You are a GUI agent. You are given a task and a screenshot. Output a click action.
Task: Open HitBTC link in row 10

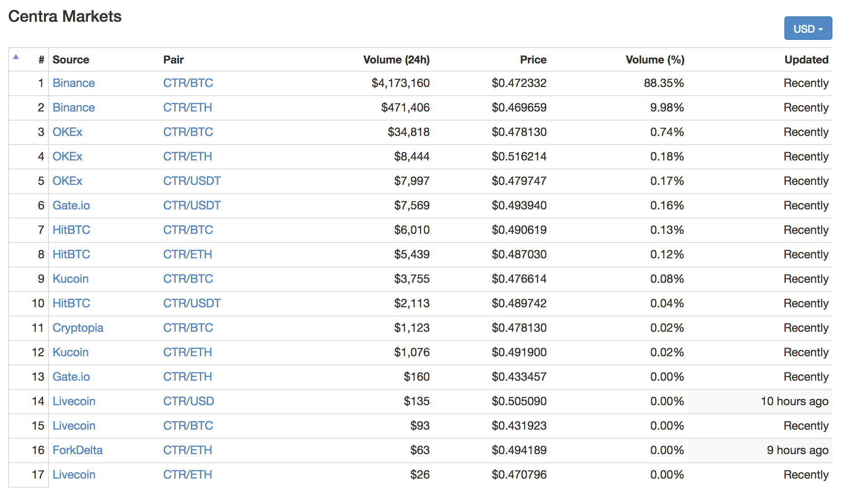click(x=71, y=303)
